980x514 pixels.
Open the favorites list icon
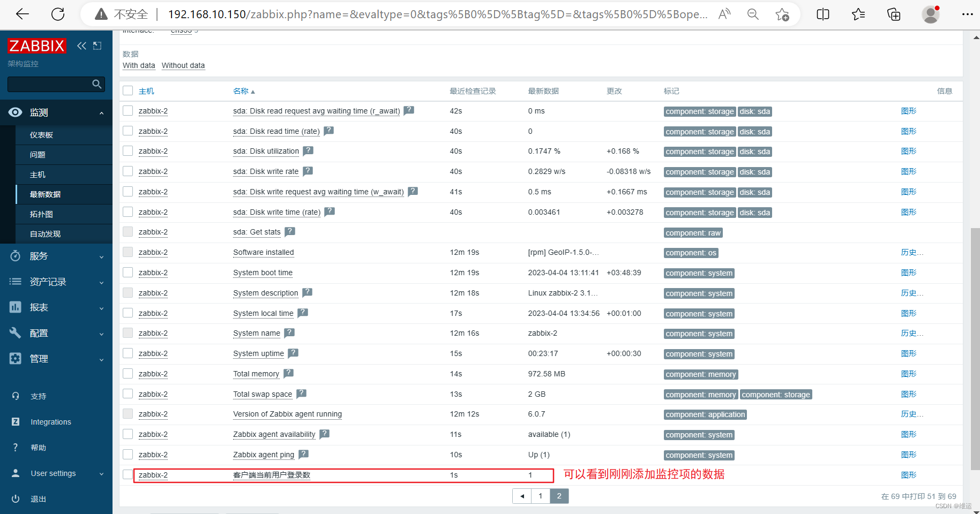[858, 14]
